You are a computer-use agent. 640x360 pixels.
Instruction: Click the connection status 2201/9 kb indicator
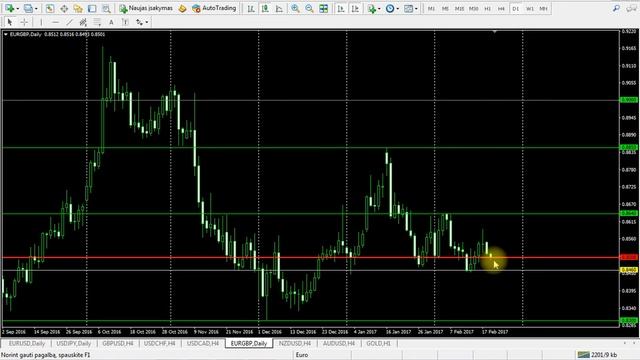598,355
